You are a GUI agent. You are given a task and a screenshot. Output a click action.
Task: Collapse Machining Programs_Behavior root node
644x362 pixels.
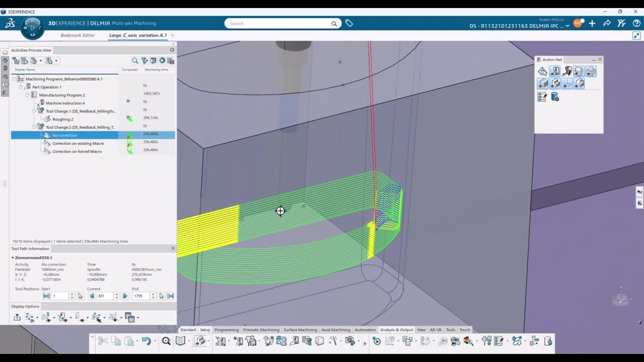coord(14,79)
